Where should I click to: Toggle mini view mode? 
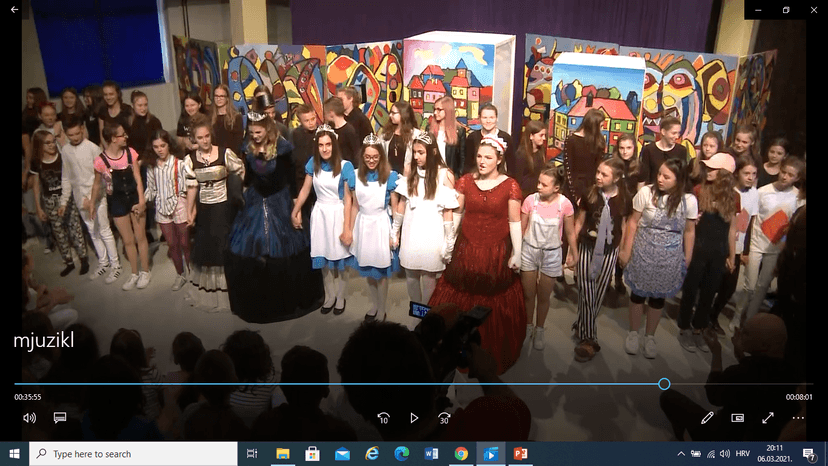pos(737,418)
